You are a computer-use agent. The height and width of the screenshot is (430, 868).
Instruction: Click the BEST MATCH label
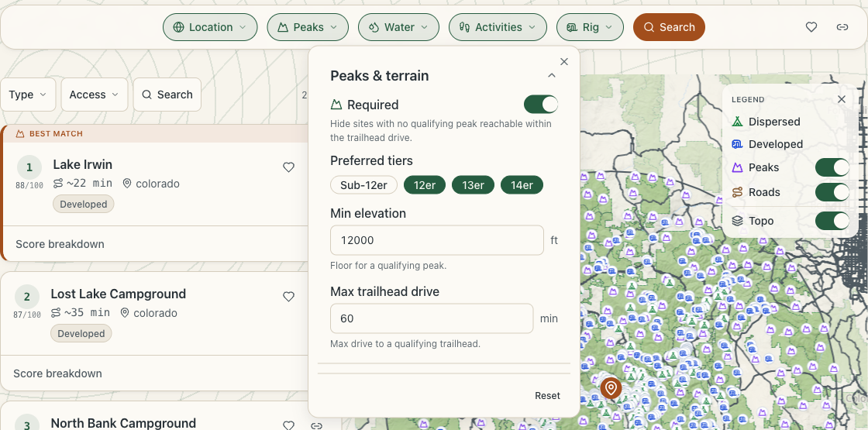(x=56, y=134)
